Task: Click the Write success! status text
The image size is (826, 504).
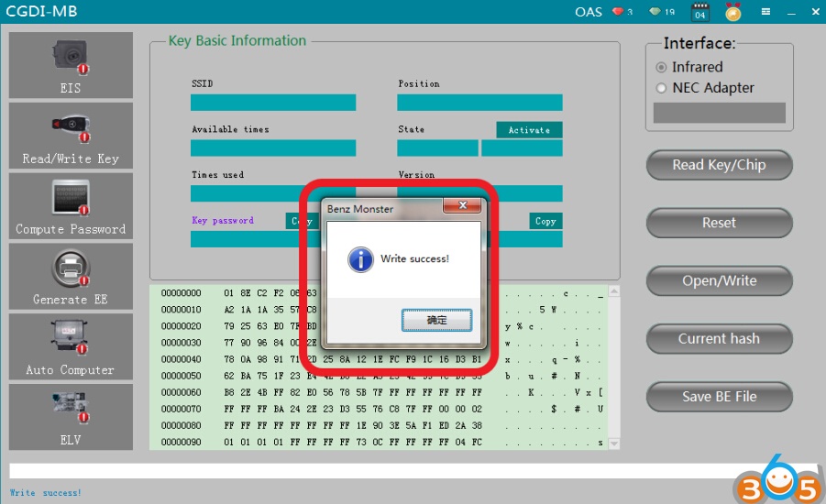Action: [x=45, y=493]
